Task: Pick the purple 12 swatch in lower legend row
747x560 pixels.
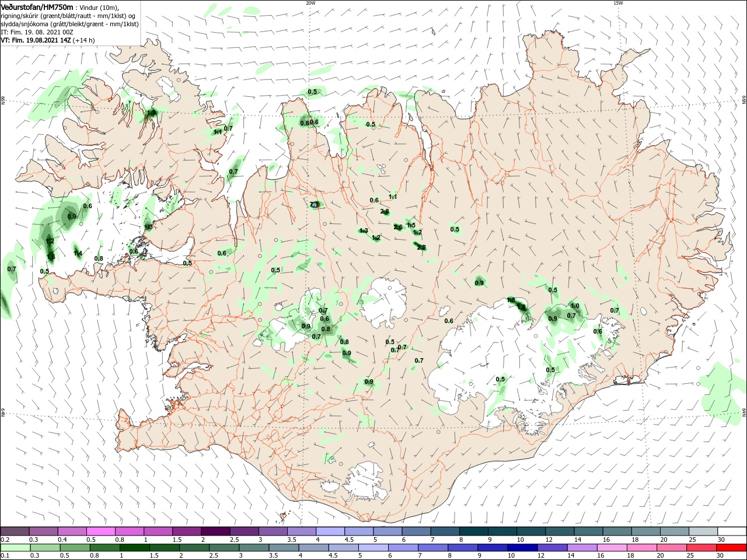Action: (x=552, y=548)
